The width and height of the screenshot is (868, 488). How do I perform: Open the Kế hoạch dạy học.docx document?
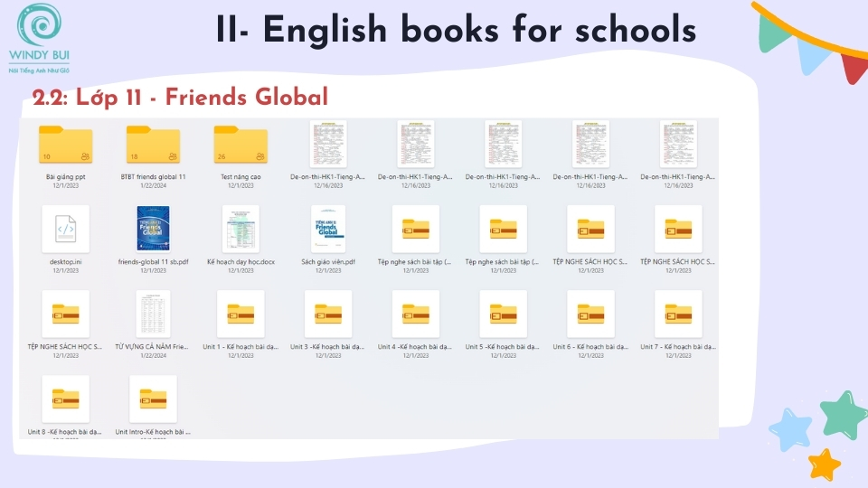tap(241, 229)
